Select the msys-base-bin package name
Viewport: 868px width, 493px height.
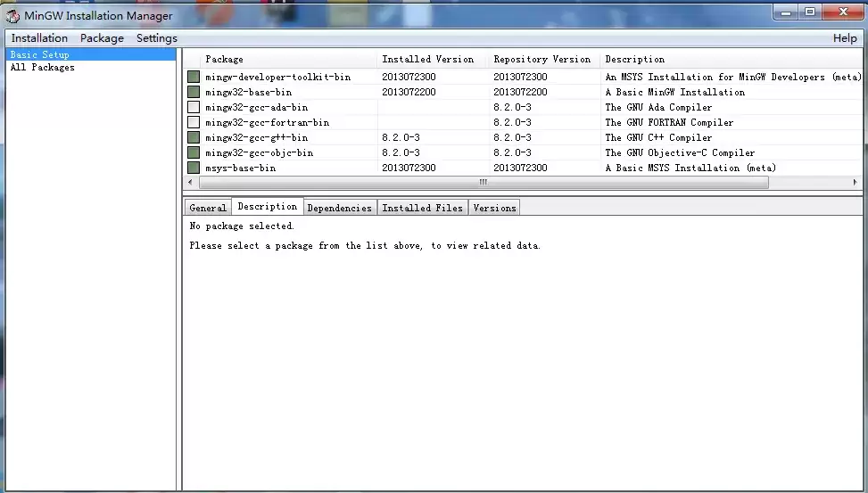[240, 168]
